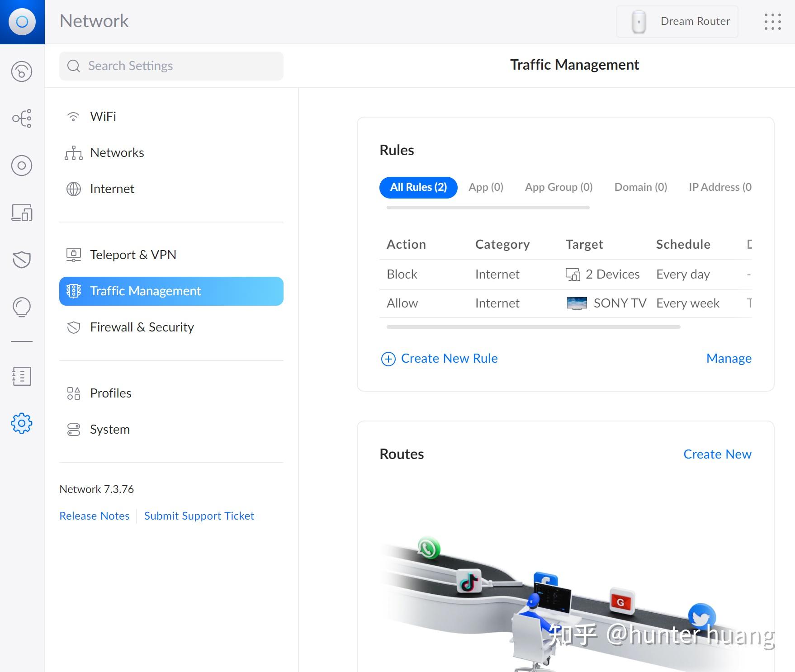The height and width of the screenshot is (672, 795).
Task: Click the rule tabs horizontal scrollbar
Action: (x=488, y=208)
